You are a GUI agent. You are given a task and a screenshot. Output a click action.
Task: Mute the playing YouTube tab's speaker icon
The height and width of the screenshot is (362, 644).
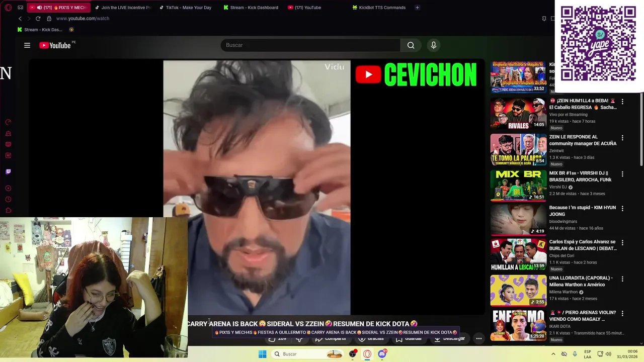coord(39,8)
